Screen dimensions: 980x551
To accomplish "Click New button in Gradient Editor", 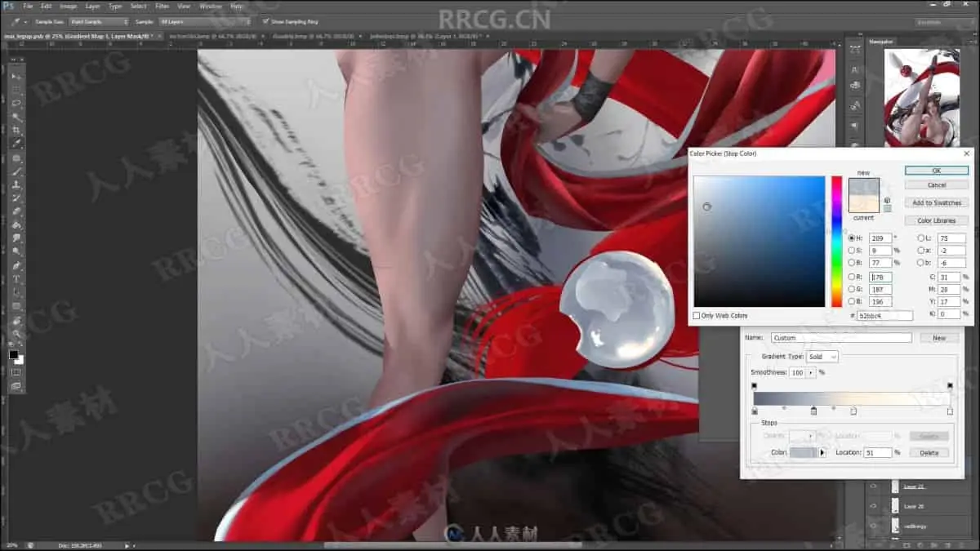I will (938, 338).
